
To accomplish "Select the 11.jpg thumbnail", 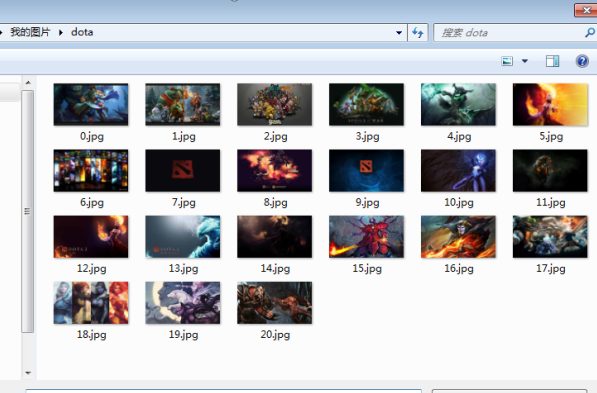I will pos(550,171).
